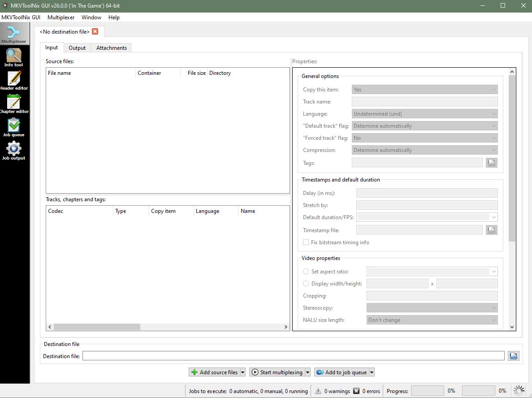This screenshot has width=532, height=398.
Task: Open the Window menu
Action: tap(91, 17)
